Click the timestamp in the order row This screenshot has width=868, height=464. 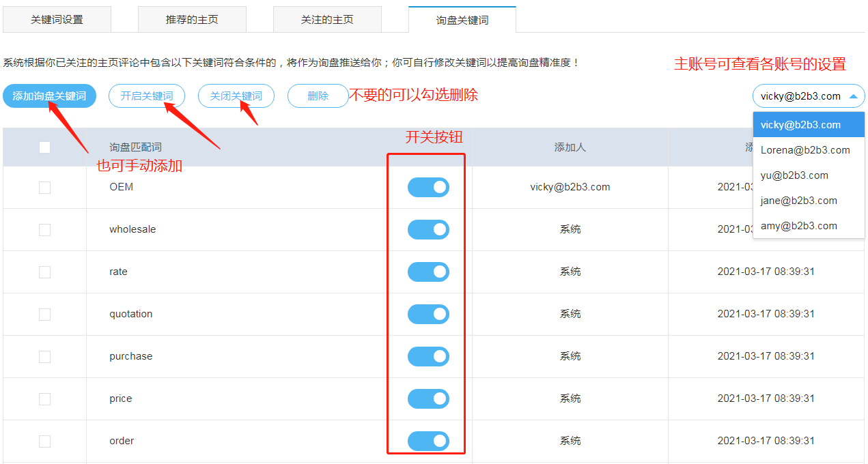pyautogui.click(x=766, y=441)
